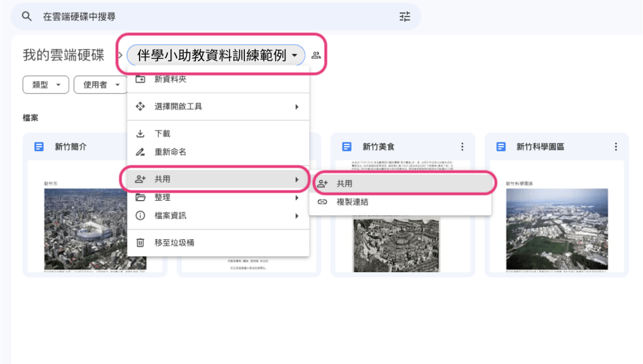Click in the 在雲端硬碟中搜尋 search field
643x364 pixels.
[x=216, y=17]
